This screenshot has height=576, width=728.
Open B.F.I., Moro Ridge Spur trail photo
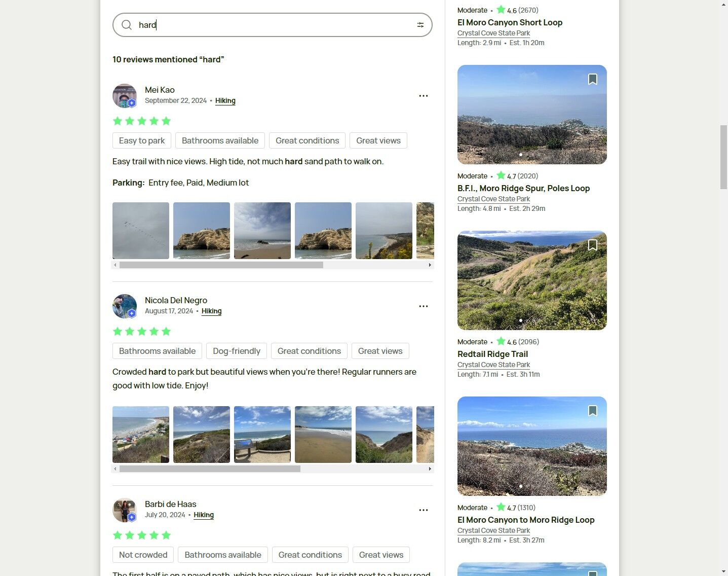532,115
